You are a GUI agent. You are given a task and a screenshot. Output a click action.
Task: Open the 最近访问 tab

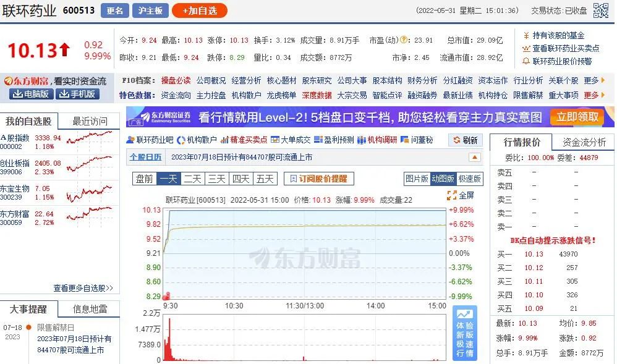click(90, 121)
